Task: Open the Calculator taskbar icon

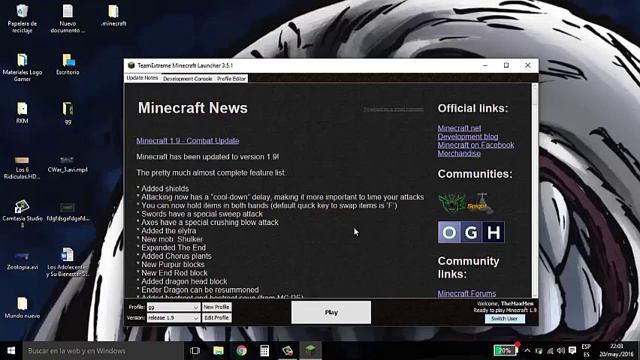Action: [x=264, y=351]
